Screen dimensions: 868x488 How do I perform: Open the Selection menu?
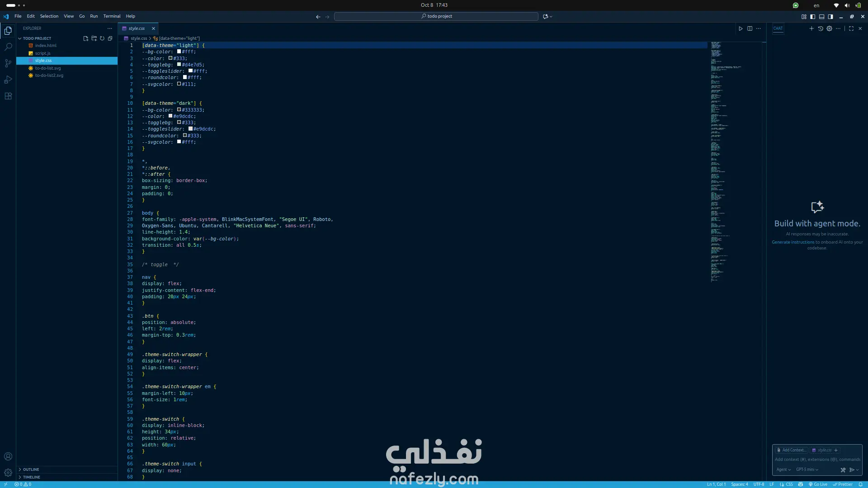point(49,16)
